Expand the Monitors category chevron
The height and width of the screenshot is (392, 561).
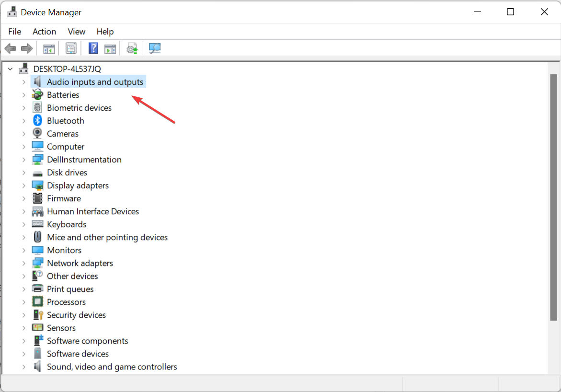click(23, 250)
